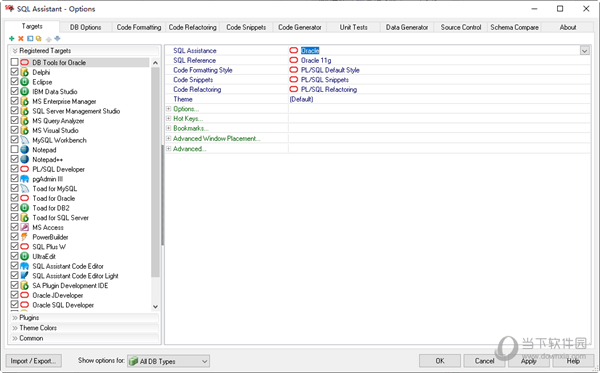This screenshot has height=373, width=600.
Task: Click the Toad for MySQL dolphin icon
Action: 24,188
